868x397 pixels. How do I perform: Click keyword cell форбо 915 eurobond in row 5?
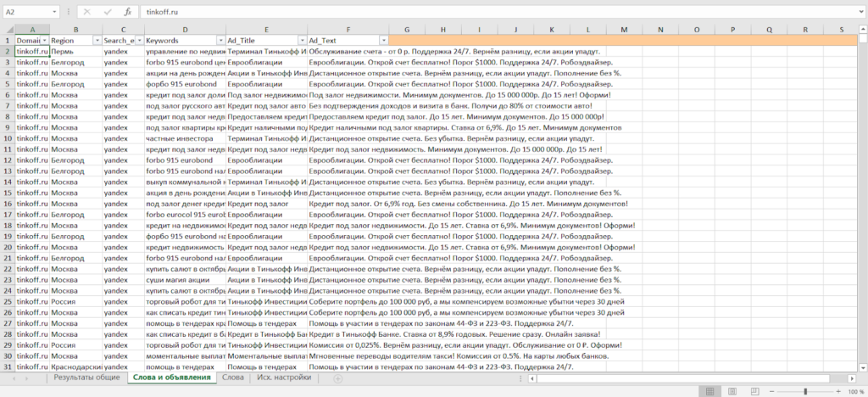point(185,84)
